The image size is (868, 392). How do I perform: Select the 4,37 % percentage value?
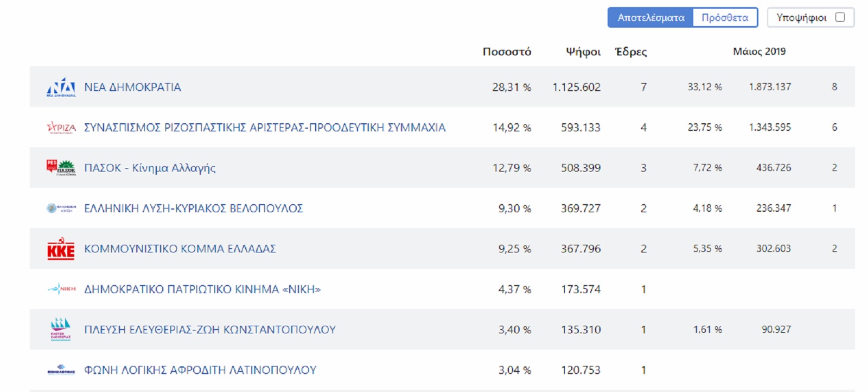(x=515, y=289)
